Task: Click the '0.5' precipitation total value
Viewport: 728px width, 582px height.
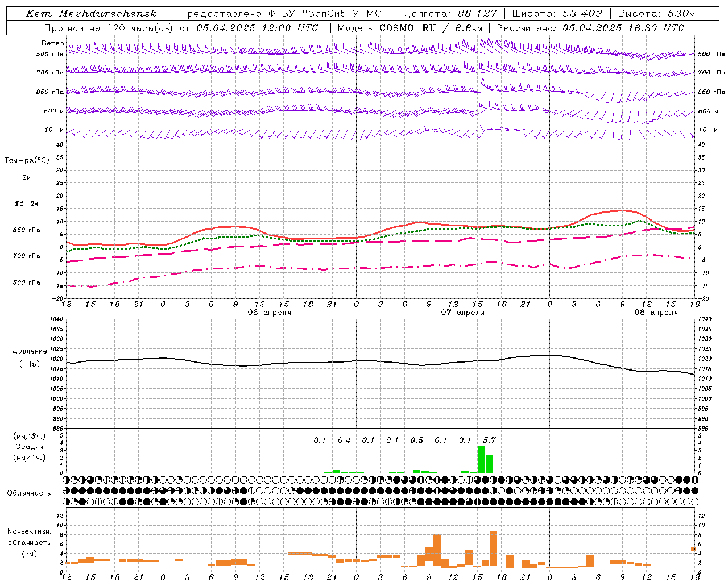Action: 417,440
